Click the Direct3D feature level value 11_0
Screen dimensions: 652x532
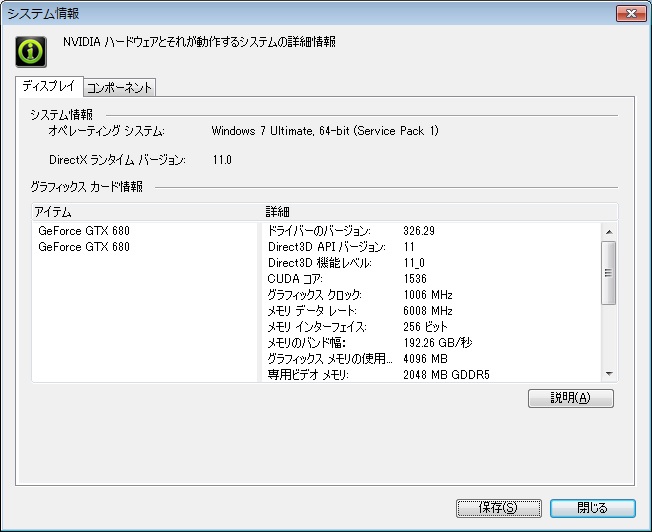point(414,263)
